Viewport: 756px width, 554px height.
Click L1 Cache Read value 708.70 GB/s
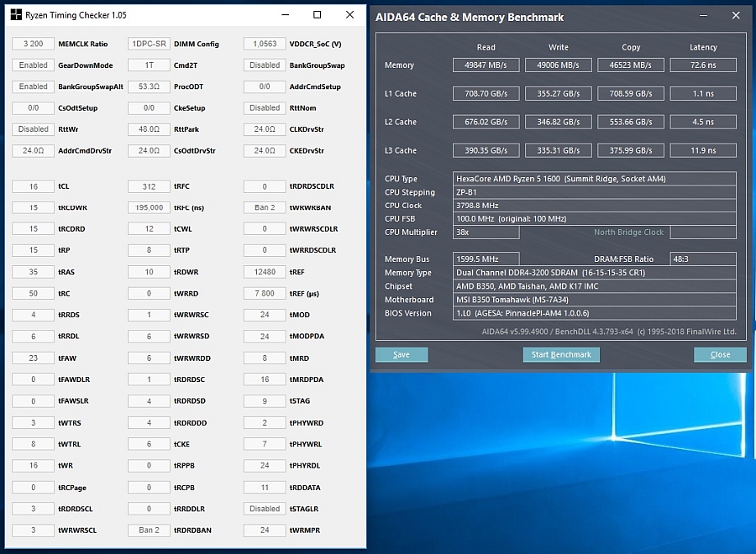(x=486, y=93)
